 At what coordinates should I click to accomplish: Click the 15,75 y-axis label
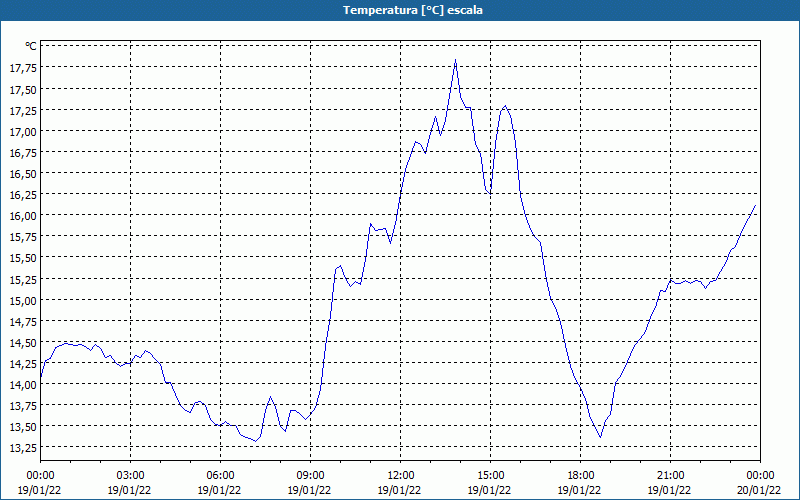coord(23,237)
